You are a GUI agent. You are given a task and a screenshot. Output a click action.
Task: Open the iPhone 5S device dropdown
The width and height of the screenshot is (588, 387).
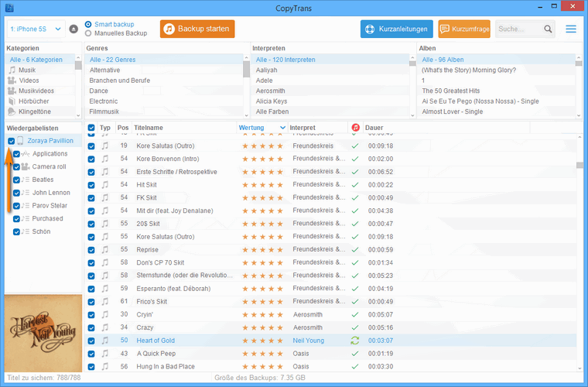point(36,29)
